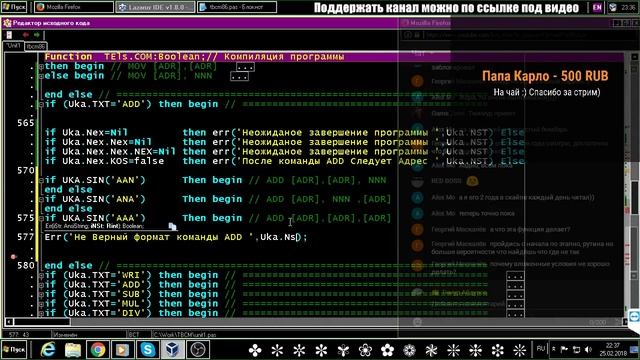Click the breakpoint dot in the editor gutter
640x360 pixels.
click(x=13, y=256)
